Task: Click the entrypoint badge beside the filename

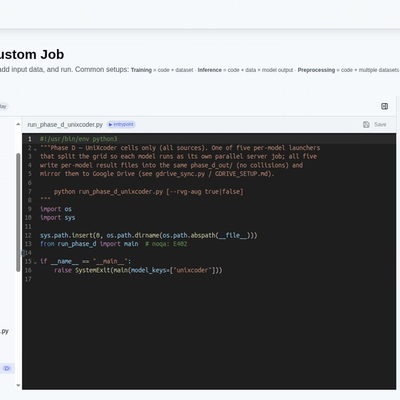Action: click(121, 124)
